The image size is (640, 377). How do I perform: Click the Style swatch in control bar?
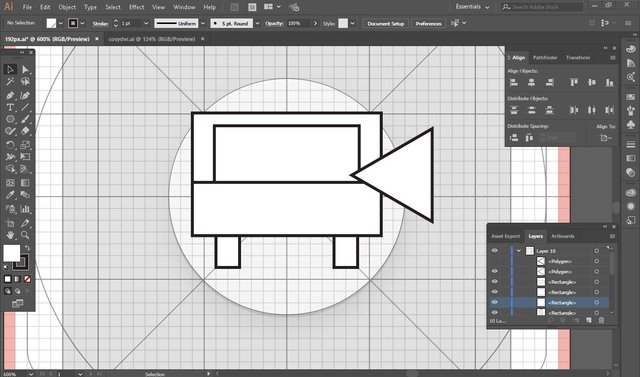(343, 24)
